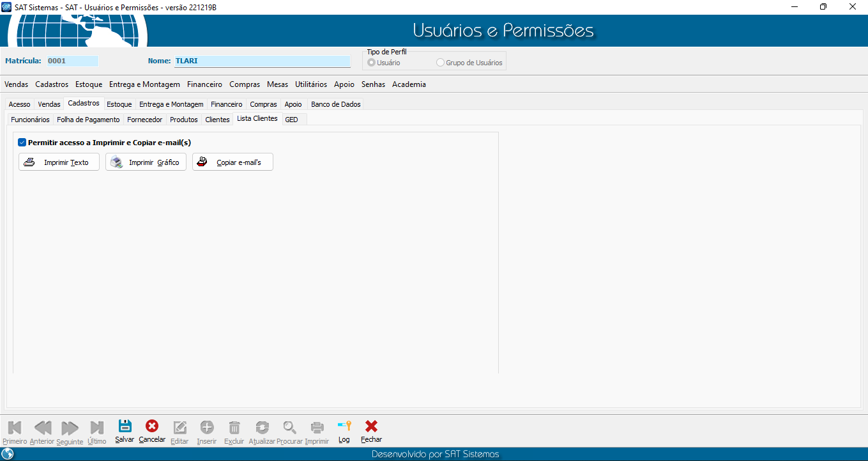
Task: Switch to the Folha de Pagamento sub-tab
Action: [88, 120]
